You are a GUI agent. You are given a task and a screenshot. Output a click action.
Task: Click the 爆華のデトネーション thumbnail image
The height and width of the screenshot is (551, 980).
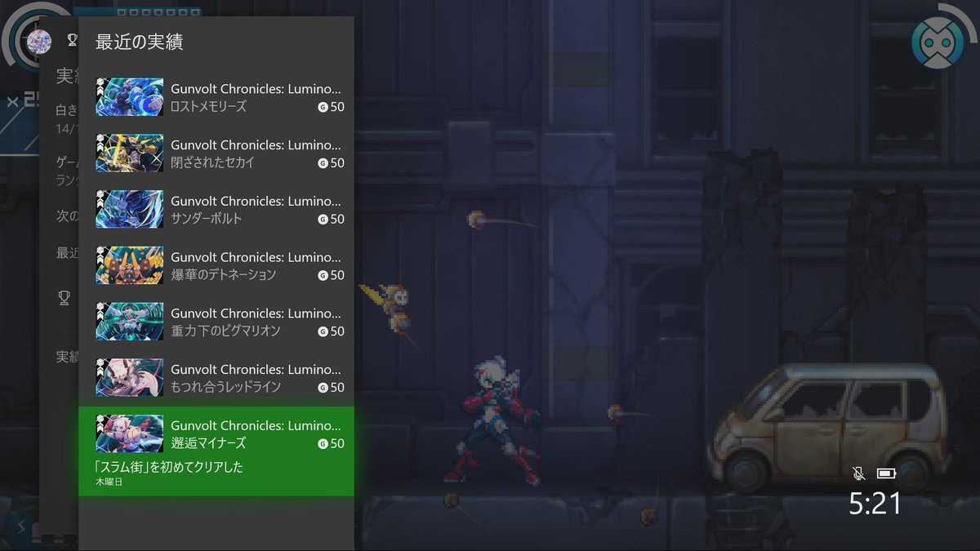(130, 265)
